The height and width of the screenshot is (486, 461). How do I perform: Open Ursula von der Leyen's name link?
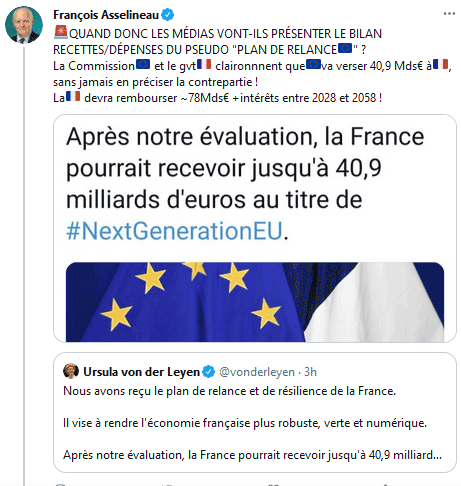click(141, 372)
